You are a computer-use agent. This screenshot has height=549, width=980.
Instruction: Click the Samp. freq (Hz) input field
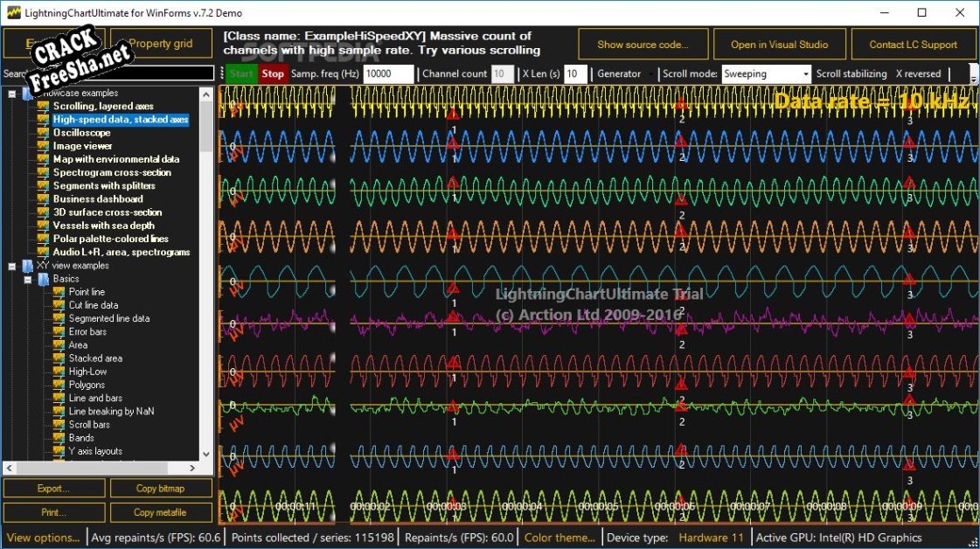pos(387,74)
